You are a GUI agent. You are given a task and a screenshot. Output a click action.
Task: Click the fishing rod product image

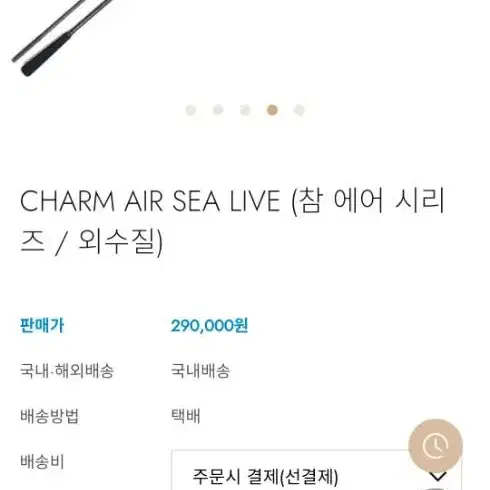(x=63, y=37)
